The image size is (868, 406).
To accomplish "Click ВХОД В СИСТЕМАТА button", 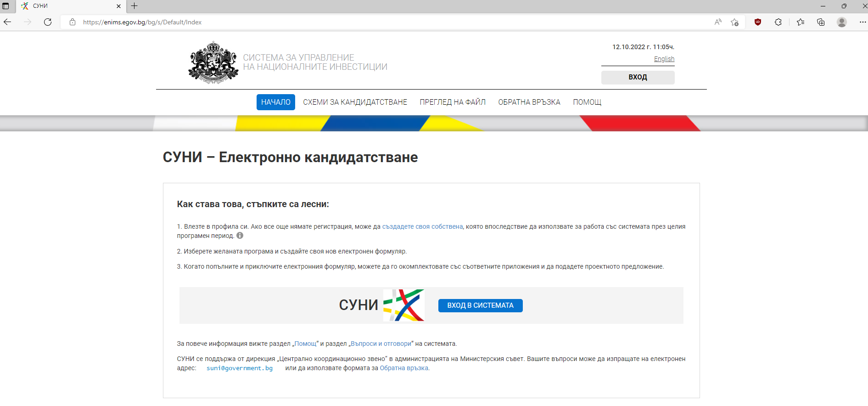I will 480,305.
